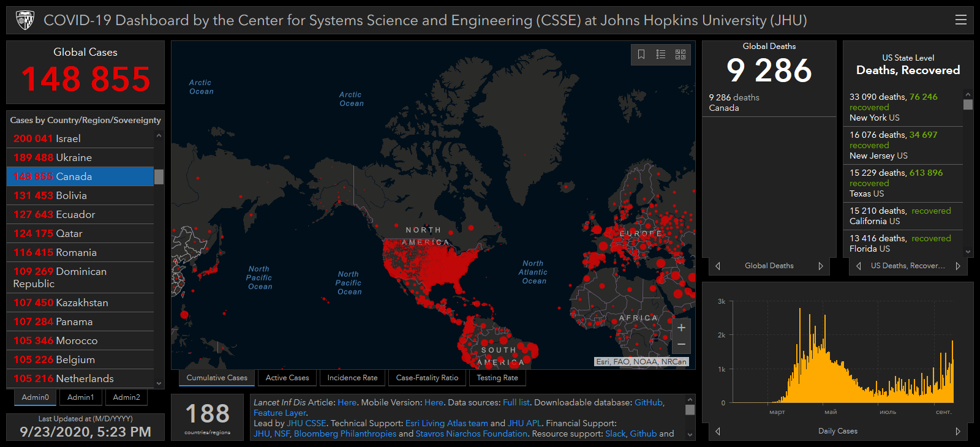Click US state list scrollbar down arrow
Screen dimensions: 980x447
pos(968,252)
